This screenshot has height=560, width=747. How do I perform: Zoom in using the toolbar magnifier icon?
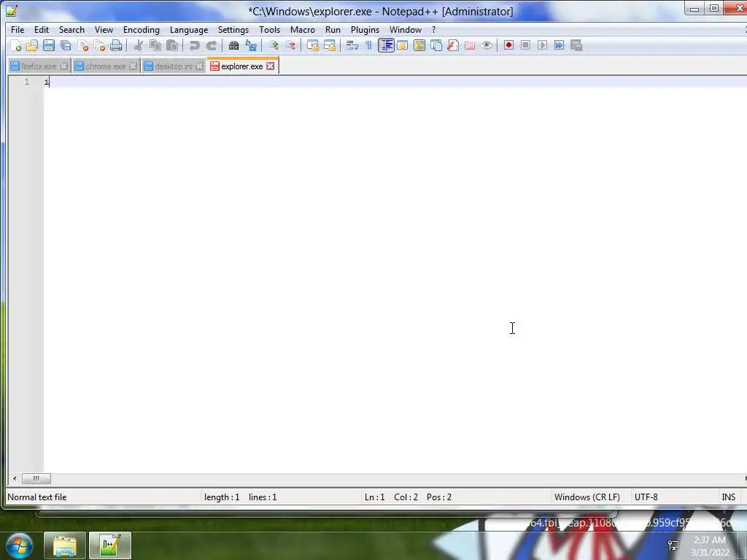274,46
